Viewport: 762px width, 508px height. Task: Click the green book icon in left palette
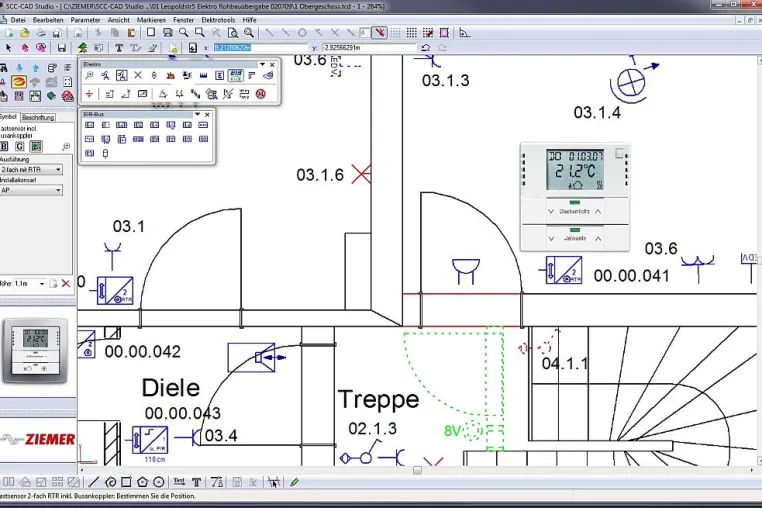51,96
